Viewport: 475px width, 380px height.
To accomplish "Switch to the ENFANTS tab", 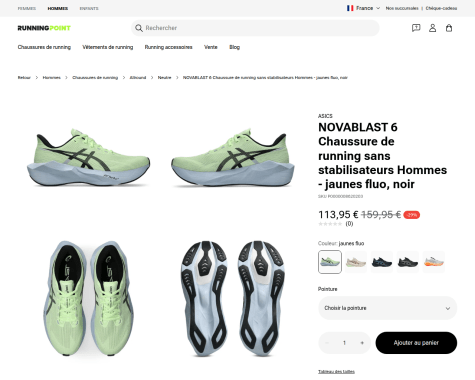I will pos(89,8).
